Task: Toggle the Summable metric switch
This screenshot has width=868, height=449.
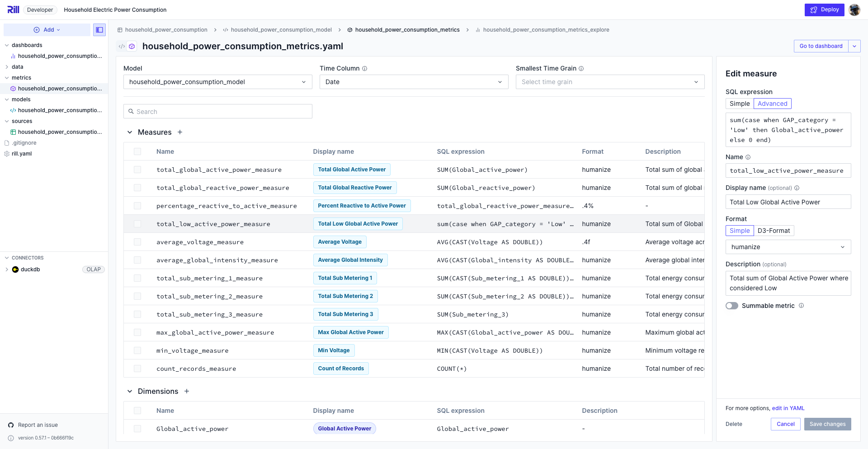Action: pos(731,306)
